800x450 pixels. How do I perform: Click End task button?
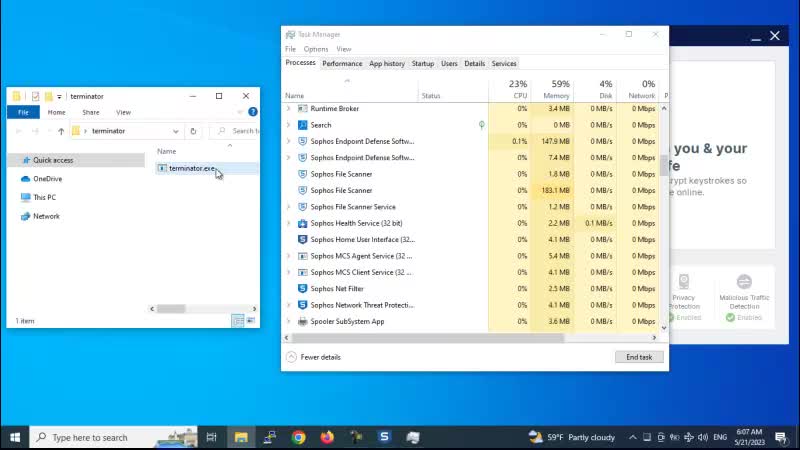tap(639, 357)
